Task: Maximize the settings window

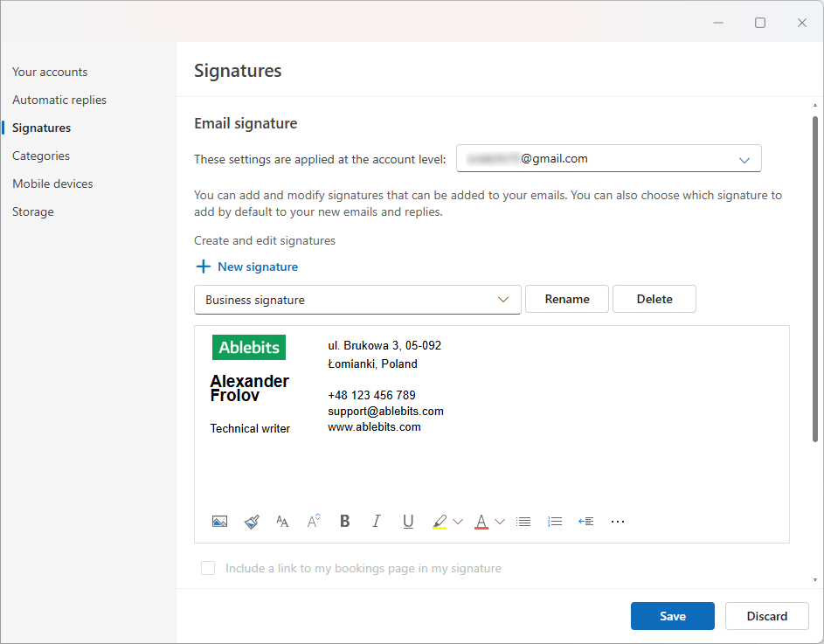Action: point(760,23)
